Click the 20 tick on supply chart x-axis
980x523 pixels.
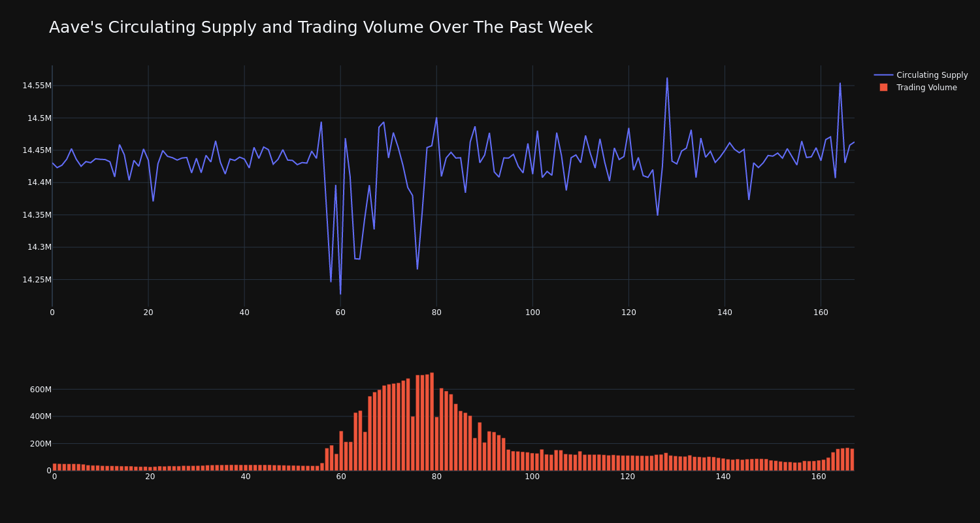[x=148, y=312]
